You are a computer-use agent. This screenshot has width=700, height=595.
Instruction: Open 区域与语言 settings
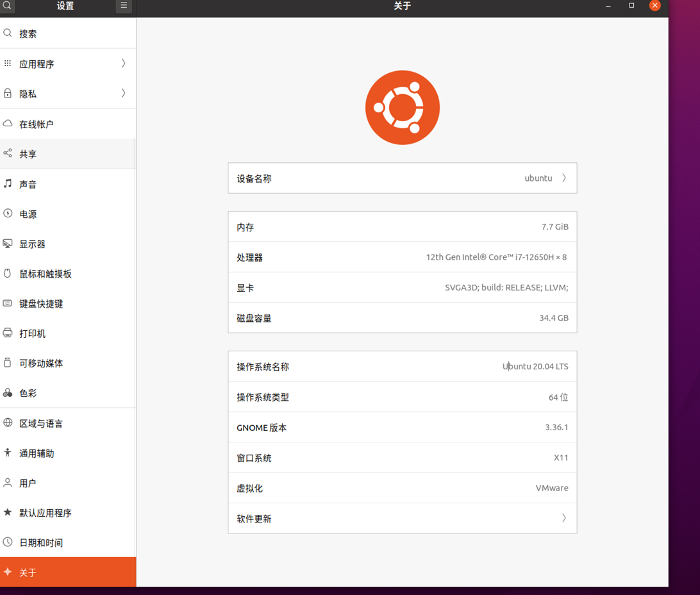click(x=68, y=423)
